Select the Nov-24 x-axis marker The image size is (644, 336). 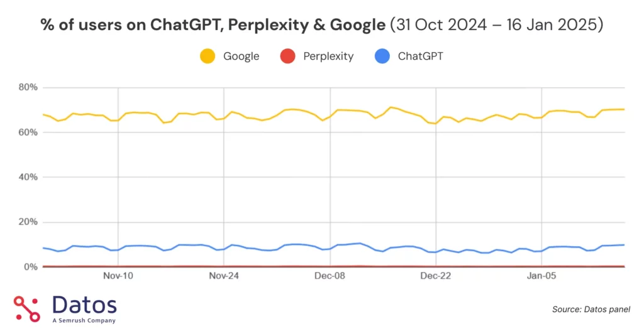[225, 275]
